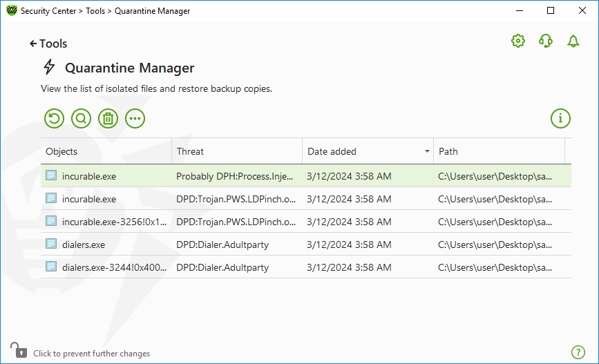
Task: Select the dialers.exe-3244!0x400... entry
Action: click(x=306, y=267)
